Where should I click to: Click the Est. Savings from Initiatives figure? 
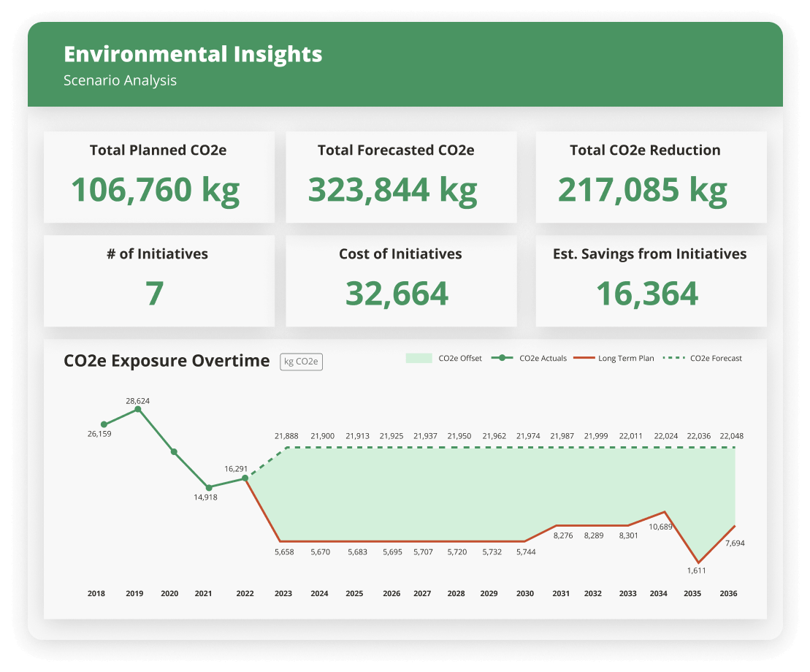[x=649, y=294]
